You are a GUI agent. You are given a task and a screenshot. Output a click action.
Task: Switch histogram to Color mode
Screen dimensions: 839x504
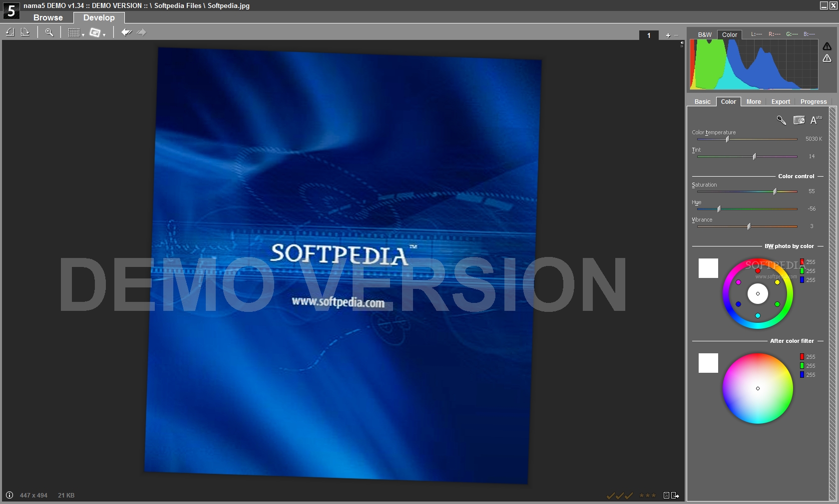tap(730, 34)
